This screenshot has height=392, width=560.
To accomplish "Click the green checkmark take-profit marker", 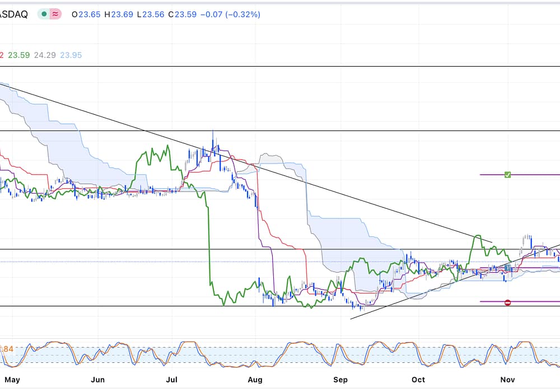I will (x=507, y=175).
